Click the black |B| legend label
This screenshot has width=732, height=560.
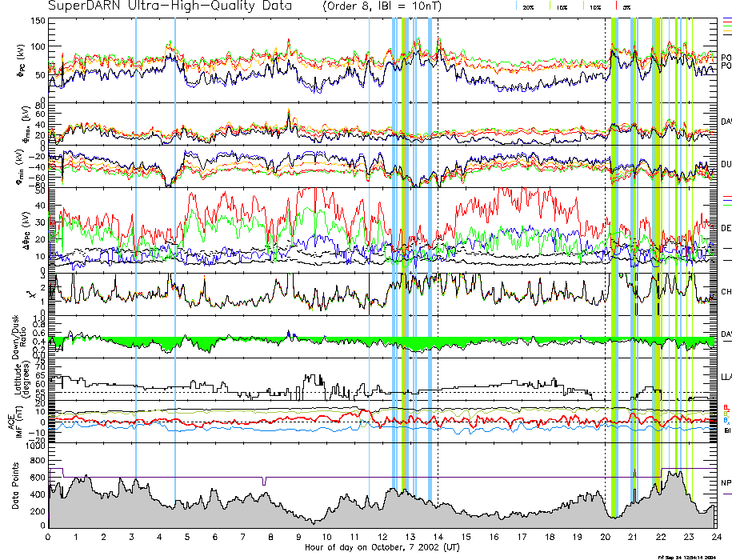pos(726,430)
